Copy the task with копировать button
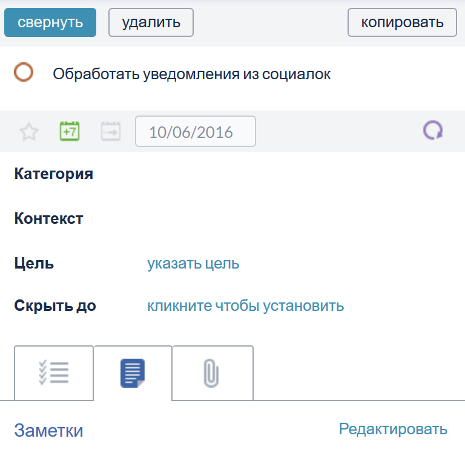465x476 pixels. pyautogui.click(x=402, y=22)
